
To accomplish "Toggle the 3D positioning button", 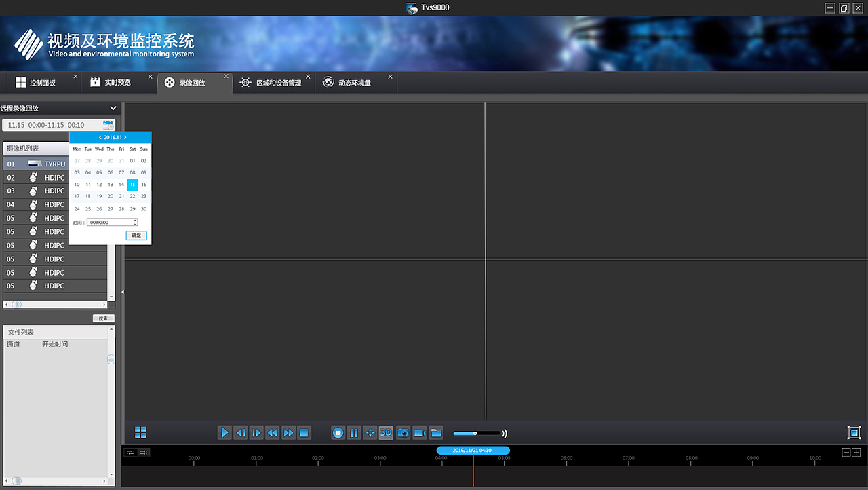I will (386, 432).
